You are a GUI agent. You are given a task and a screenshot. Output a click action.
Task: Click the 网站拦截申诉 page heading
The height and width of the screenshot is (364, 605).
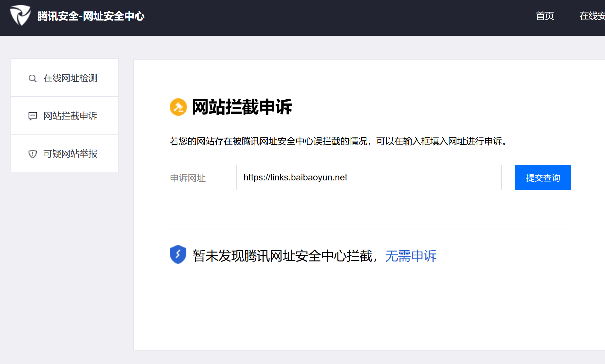(x=242, y=107)
